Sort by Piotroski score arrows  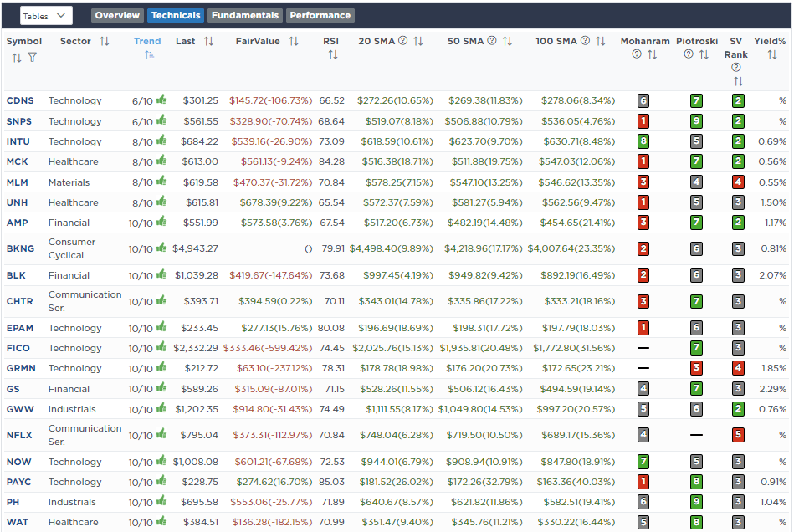704,54
